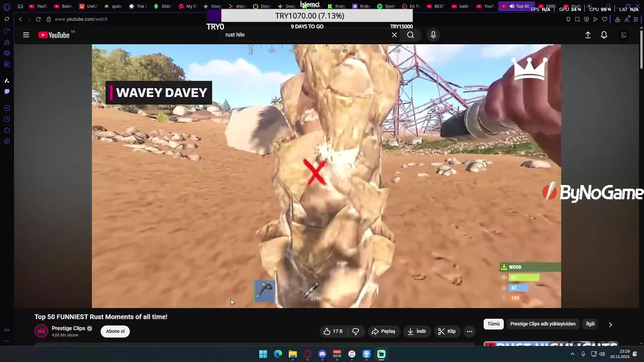This screenshot has width=644, height=362.
Task: Click the video title 'Top 50 FUNNIEST Rust Moments'
Action: [x=101, y=317]
